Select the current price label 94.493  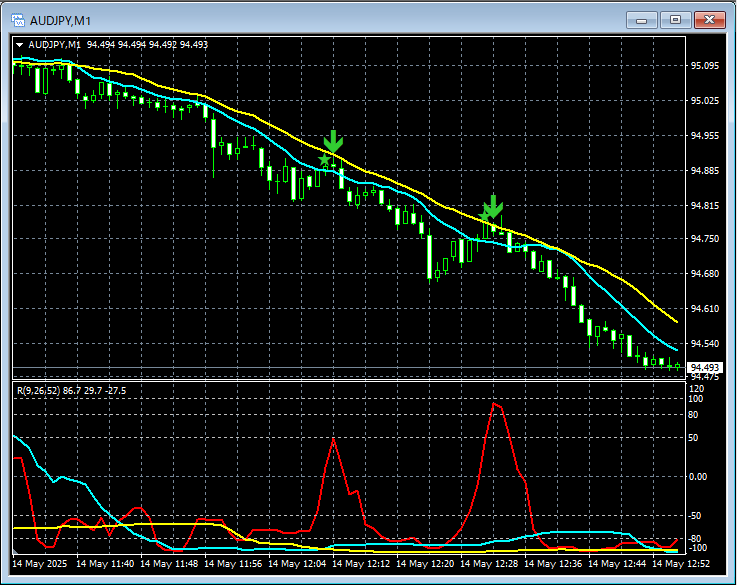tap(705, 367)
